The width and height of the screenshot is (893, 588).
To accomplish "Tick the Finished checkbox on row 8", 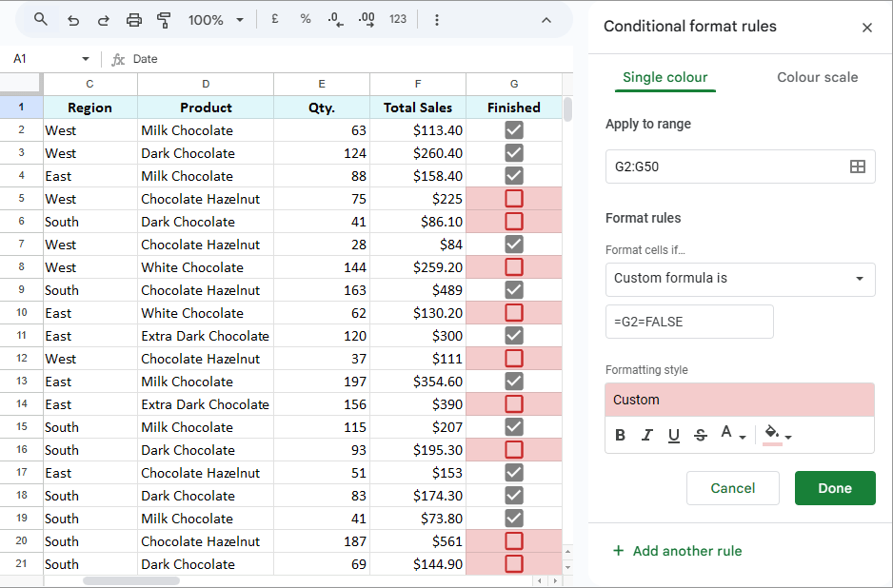I will tap(513, 267).
